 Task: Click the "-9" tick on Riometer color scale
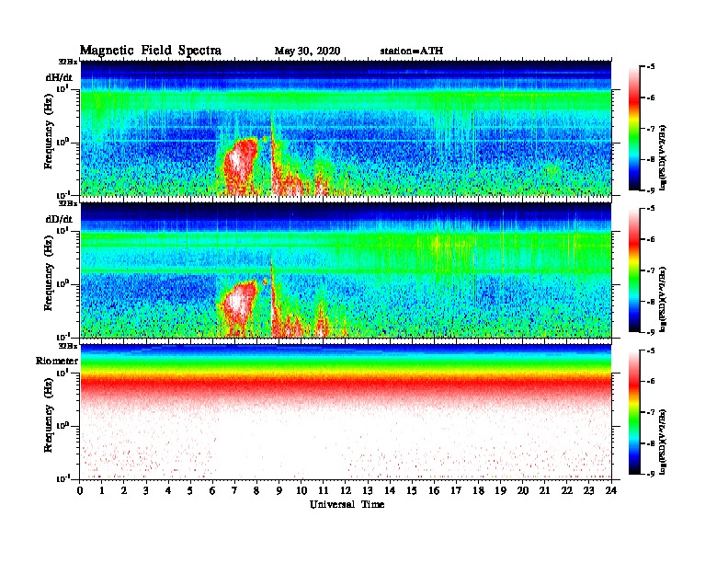tap(651, 474)
